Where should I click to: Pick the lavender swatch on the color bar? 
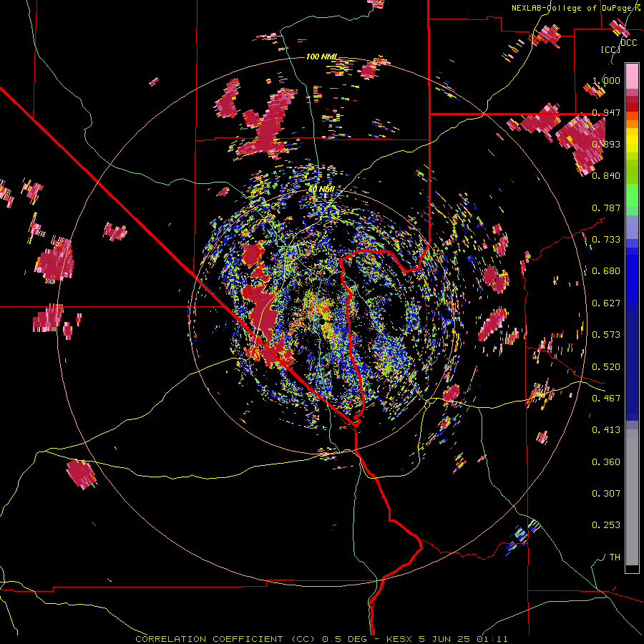632,227
